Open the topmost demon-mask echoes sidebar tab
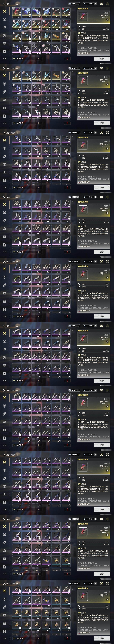This screenshot has width=114, height=644. 4,19
